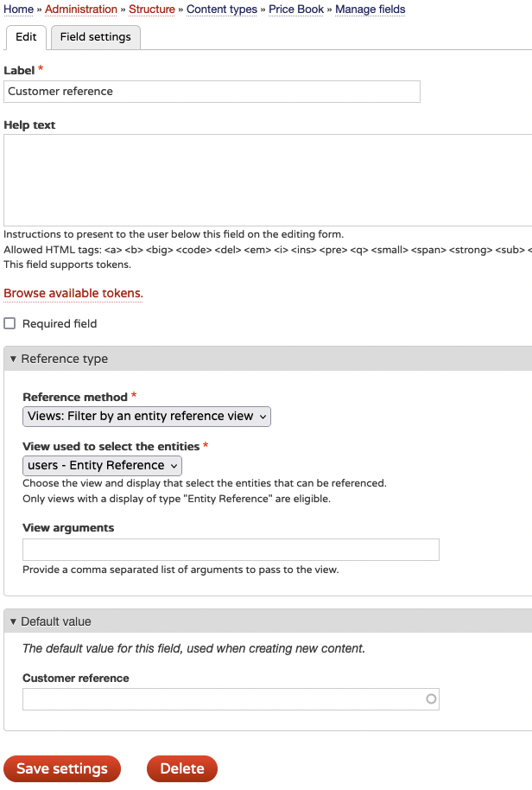Select the Edit tab

(26, 37)
